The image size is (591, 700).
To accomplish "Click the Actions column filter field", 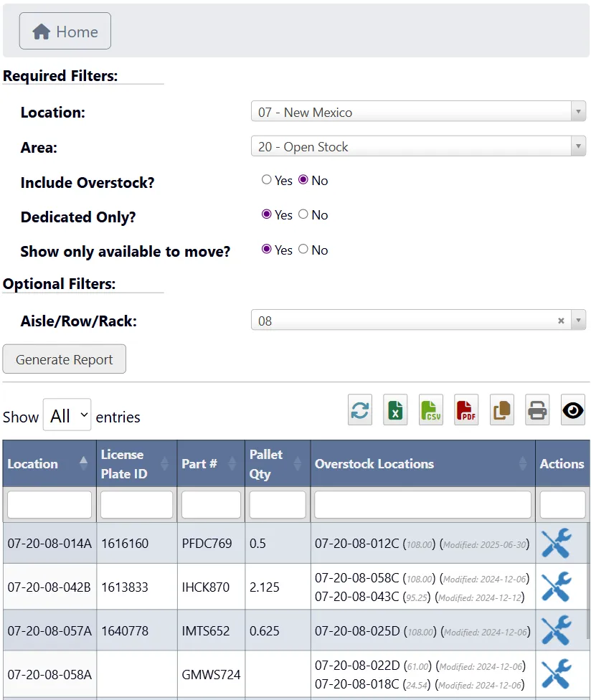I will pyautogui.click(x=562, y=505).
